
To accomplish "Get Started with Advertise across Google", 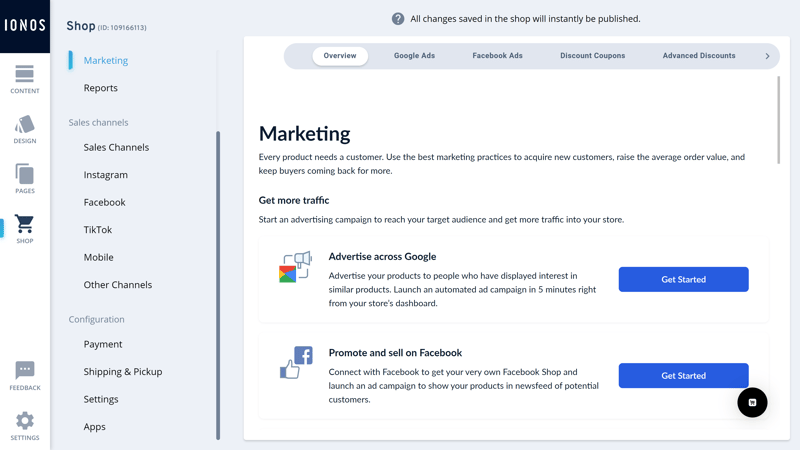I will pyautogui.click(x=684, y=279).
